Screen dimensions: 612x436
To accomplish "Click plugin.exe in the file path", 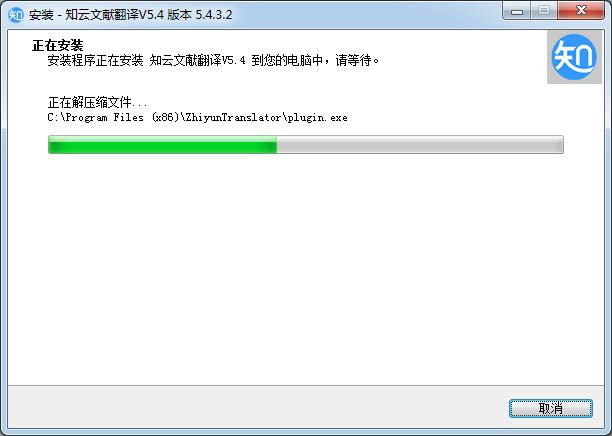I will pos(317,117).
